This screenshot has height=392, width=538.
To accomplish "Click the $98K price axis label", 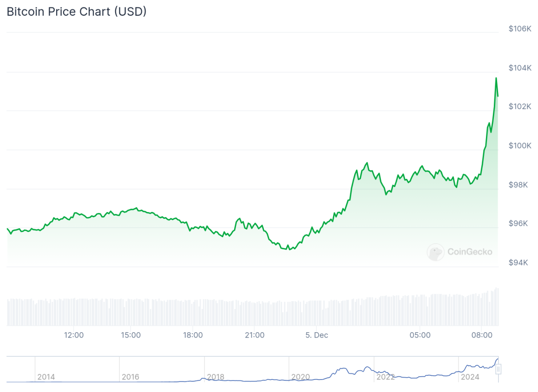I will [x=521, y=185].
